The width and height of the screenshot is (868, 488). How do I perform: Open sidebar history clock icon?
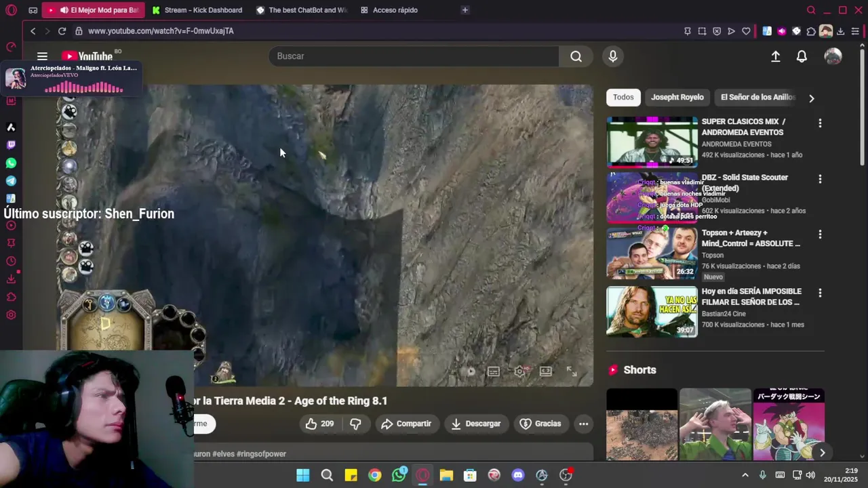[11, 262]
